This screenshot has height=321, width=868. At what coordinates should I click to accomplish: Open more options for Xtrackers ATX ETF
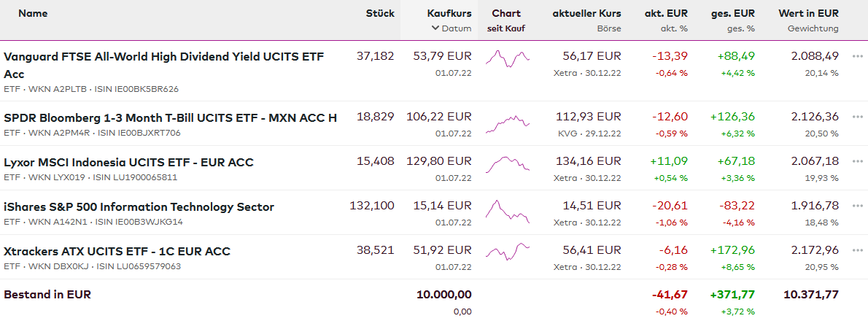coord(857,250)
